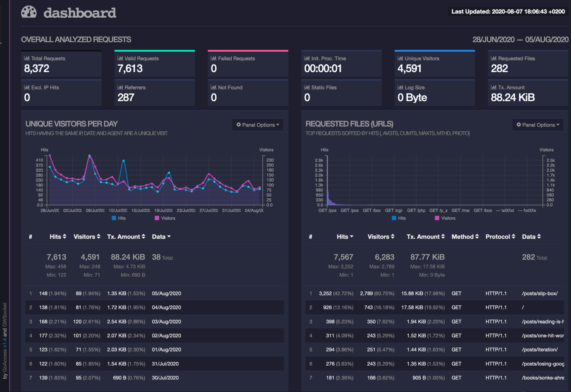571x392 pixels.
Task: Sort requested files by Protocol column
Action: click(500, 237)
